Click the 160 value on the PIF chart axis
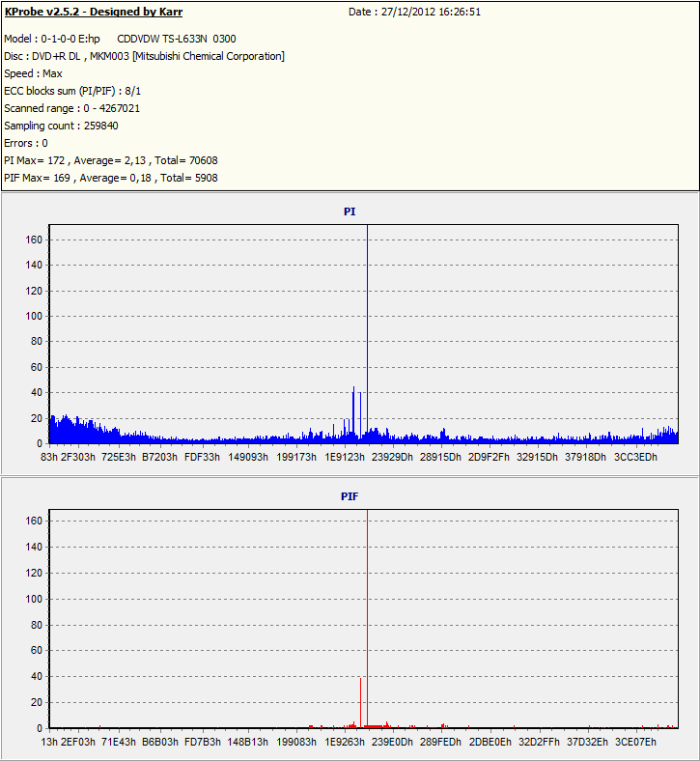700x761 pixels. [34, 521]
